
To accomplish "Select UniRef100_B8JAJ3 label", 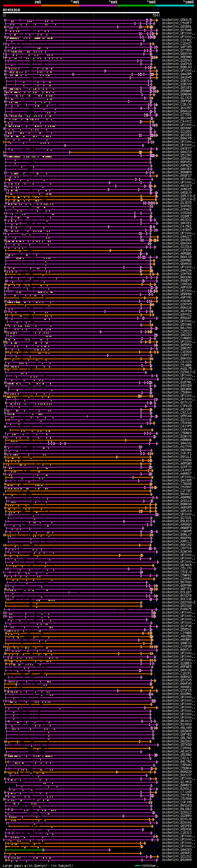I will pyautogui.click(x=177, y=721).
